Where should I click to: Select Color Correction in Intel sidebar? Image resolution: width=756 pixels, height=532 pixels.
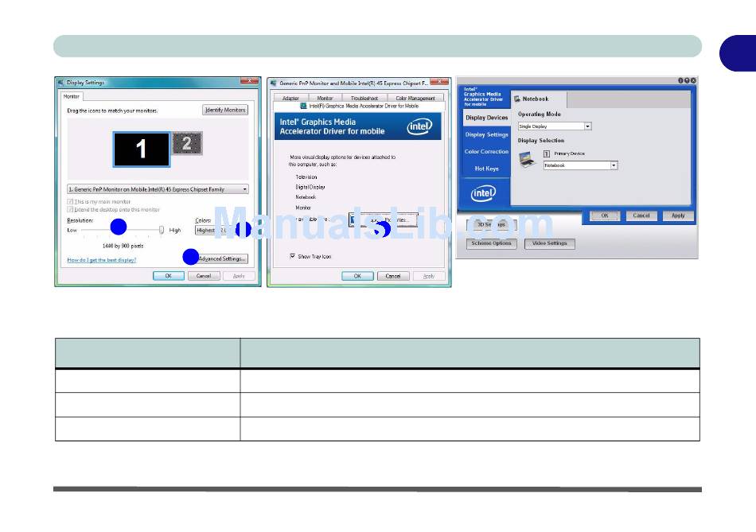[486, 151]
